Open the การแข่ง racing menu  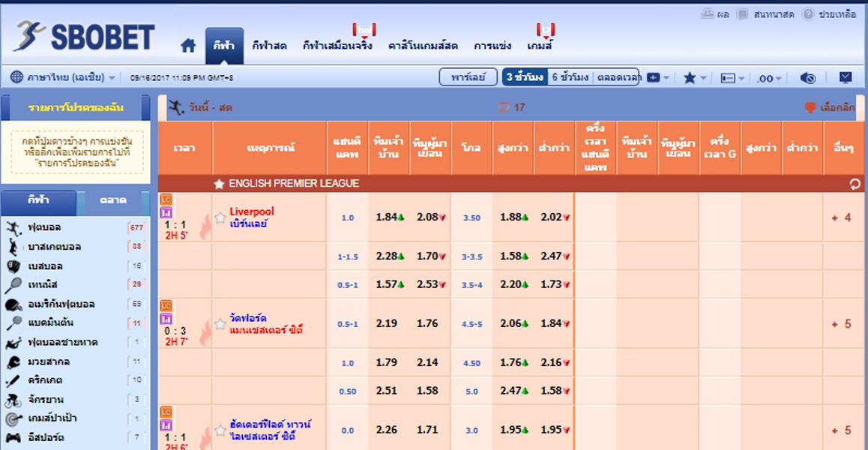pyautogui.click(x=492, y=46)
